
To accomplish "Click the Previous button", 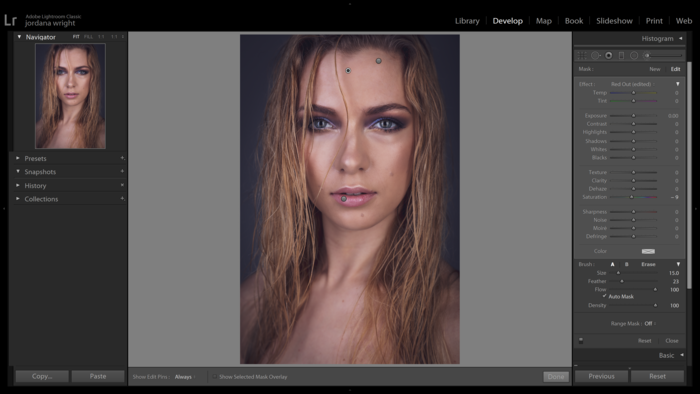I will (601, 376).
